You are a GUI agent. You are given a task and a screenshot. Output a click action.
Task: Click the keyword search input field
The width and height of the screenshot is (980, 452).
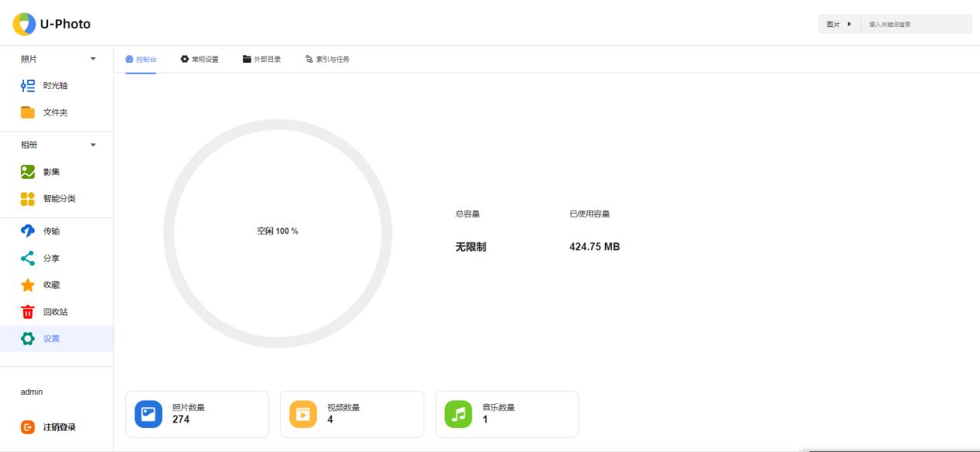tap(917, 25)
